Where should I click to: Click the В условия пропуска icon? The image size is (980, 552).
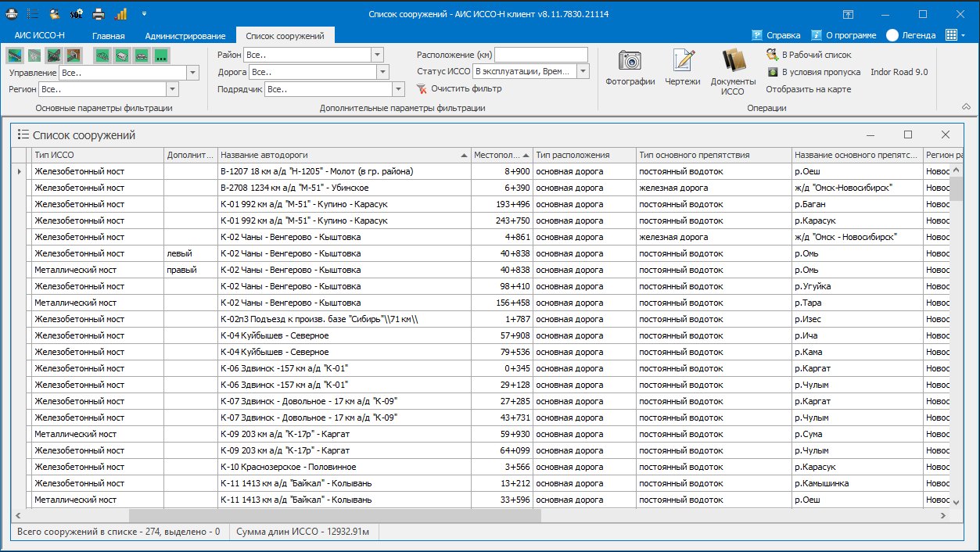pyautogui.click(x=772, y=72)
